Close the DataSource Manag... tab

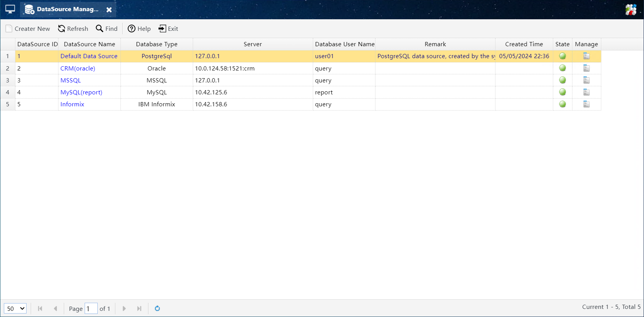click(x=109, y=10)
